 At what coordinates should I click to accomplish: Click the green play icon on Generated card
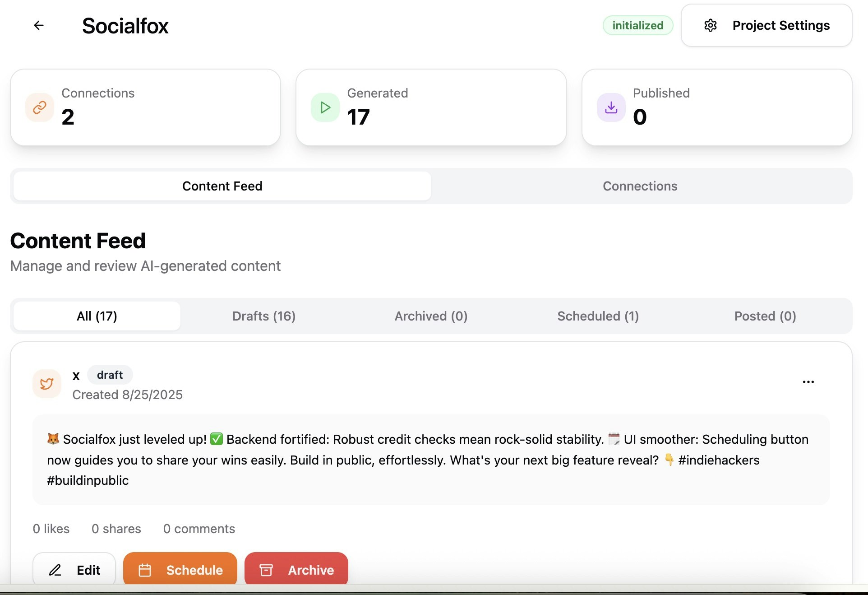pyautogui.click(x=325, y=107)
